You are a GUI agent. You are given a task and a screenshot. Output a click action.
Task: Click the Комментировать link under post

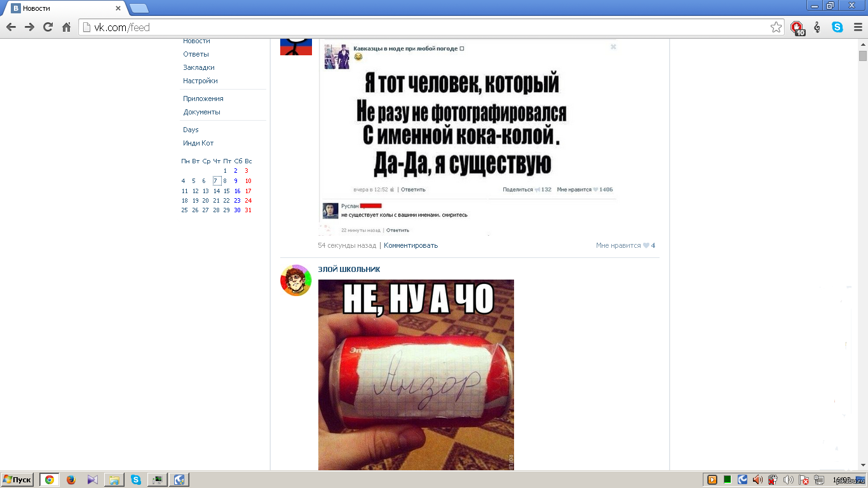pos(410,245)
